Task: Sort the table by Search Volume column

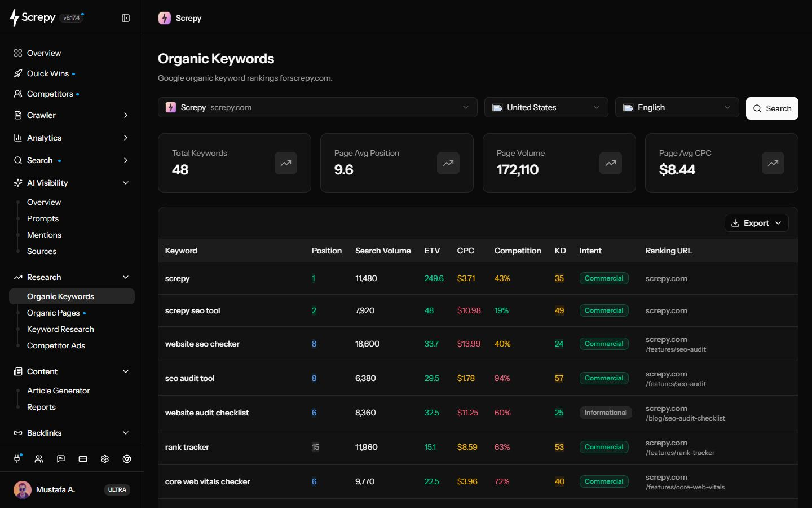Action: pos(383,251)
